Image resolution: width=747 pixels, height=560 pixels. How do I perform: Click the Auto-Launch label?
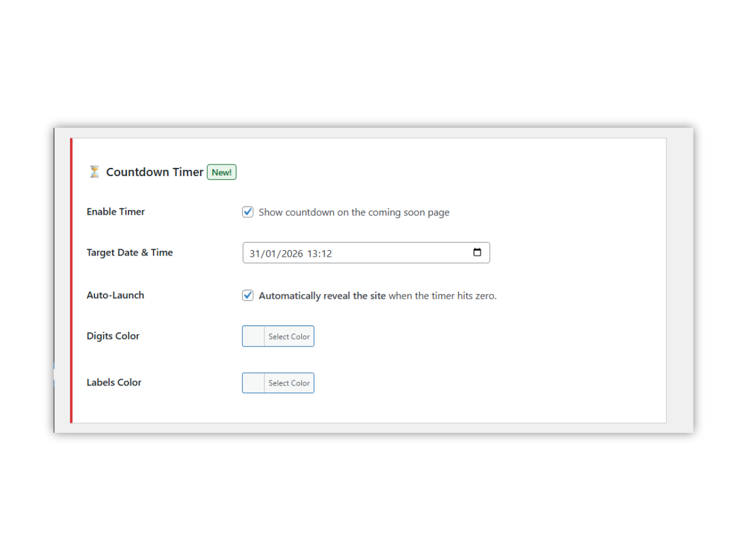[116, 295]
